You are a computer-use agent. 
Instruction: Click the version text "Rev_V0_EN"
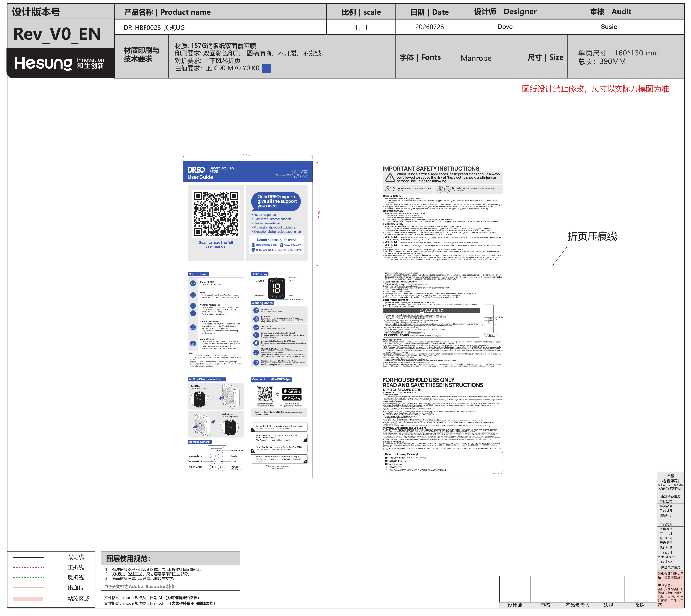(57, 34)
